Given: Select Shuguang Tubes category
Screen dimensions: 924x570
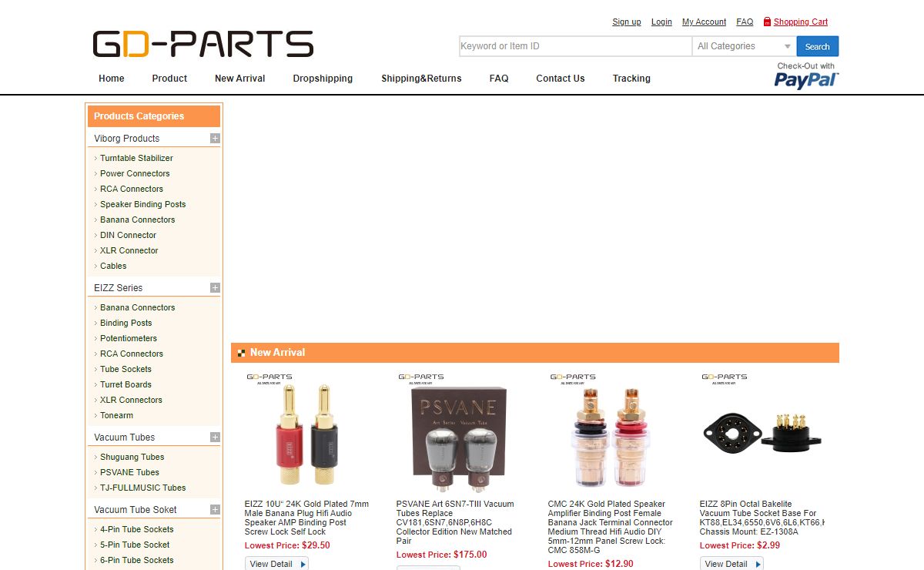Looking at the screenshot, I should (132, 457).
